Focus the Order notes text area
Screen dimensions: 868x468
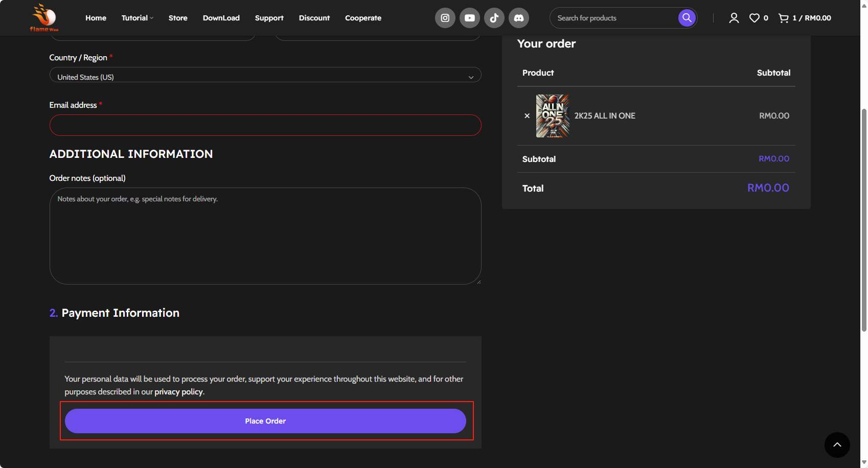[265, 236]
